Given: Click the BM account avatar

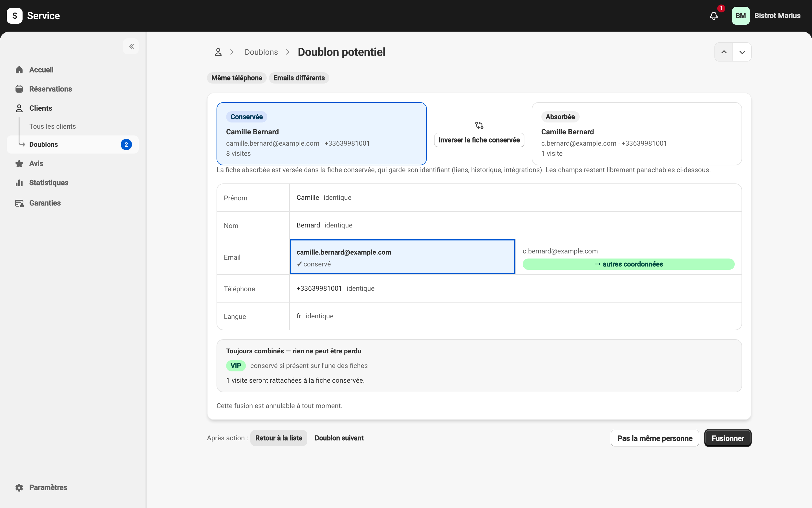Looking at the screenshot, I should (741, 16).
